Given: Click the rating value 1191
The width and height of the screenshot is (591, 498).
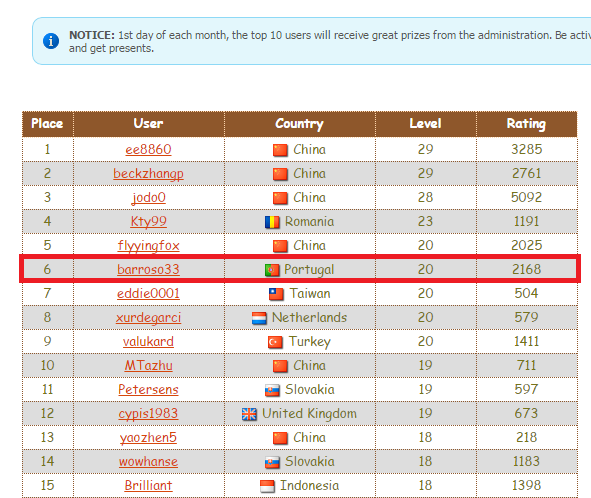Looking at the screenshot, I should pos(527,222).
